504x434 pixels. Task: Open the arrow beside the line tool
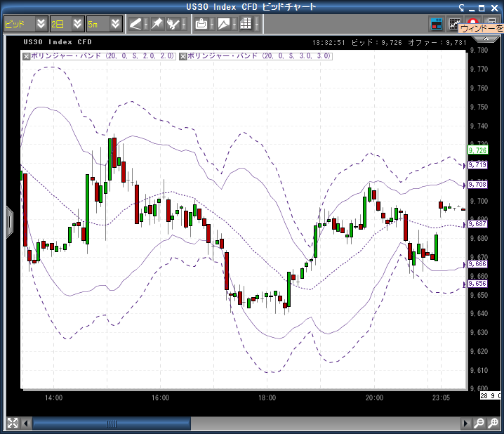tap(146, 24)
